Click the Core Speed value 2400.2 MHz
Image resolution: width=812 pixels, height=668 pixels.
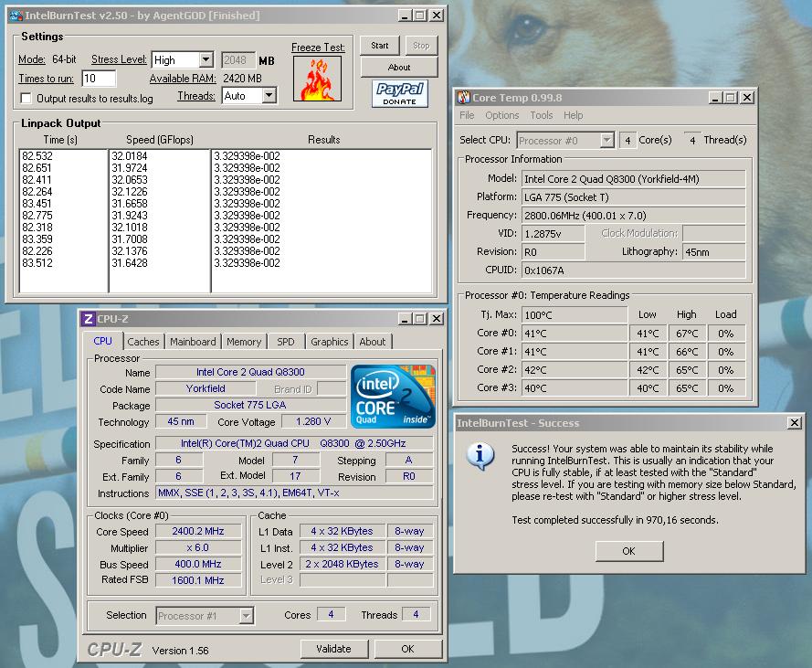[198, 531]
